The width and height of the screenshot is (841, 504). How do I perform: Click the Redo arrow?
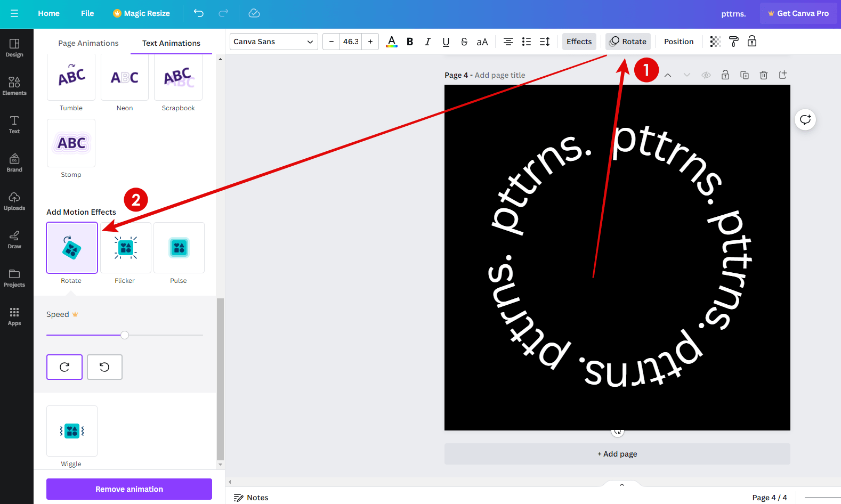pos(224,13)
